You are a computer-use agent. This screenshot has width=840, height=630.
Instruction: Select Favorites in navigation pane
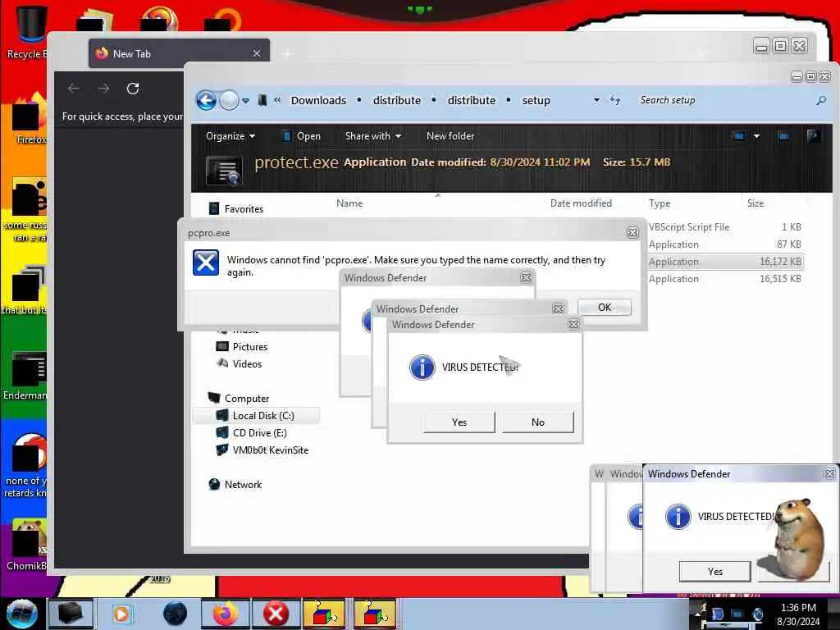tap(236, 209)
